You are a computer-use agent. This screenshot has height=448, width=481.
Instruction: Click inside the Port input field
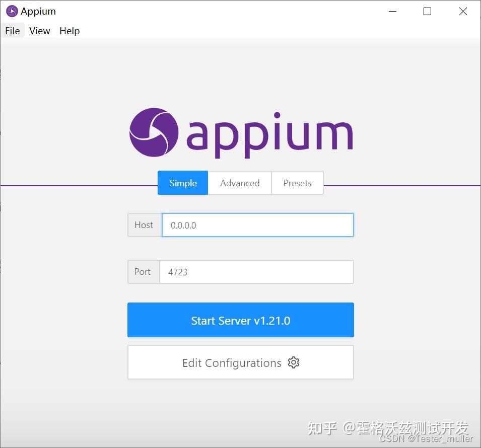click(x=257, y=272)
